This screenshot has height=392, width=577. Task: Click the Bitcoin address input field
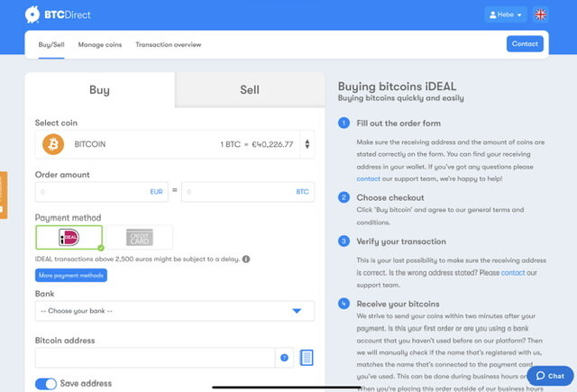point(155,358)
